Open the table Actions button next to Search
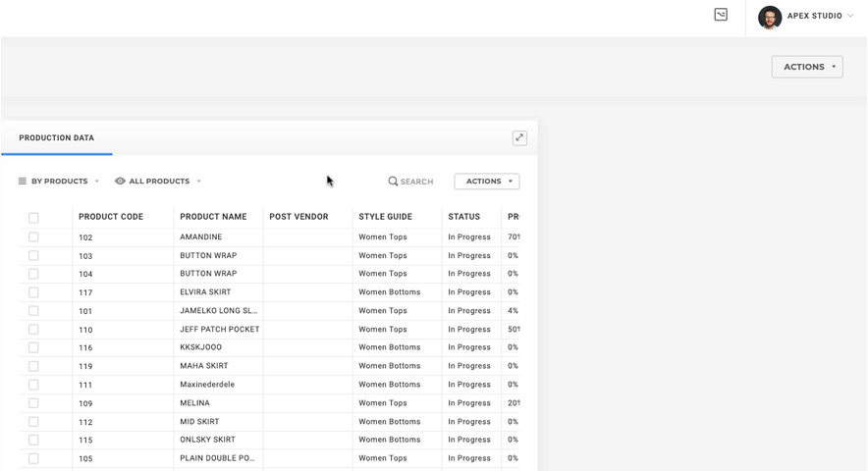Viewport: 868px width, 471px height. click(x=486, y=182)
